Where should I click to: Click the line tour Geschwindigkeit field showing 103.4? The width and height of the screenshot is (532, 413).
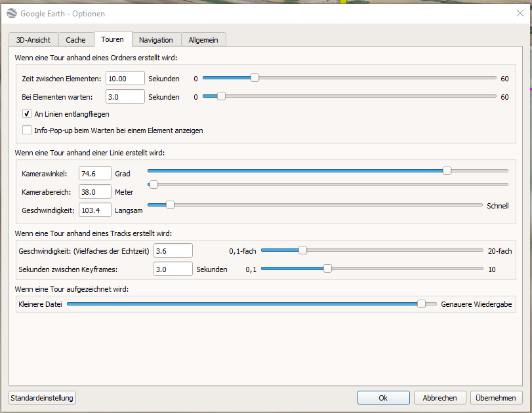pyautogui.click(x=95, y=210)
